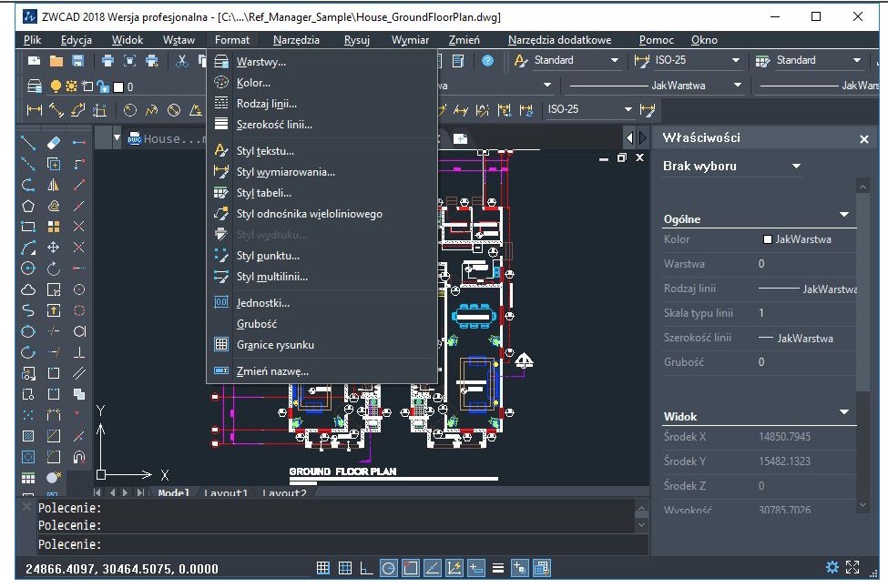
Task: Choose 'Jednostki...' from the Format menu
Action: (262, 302)
